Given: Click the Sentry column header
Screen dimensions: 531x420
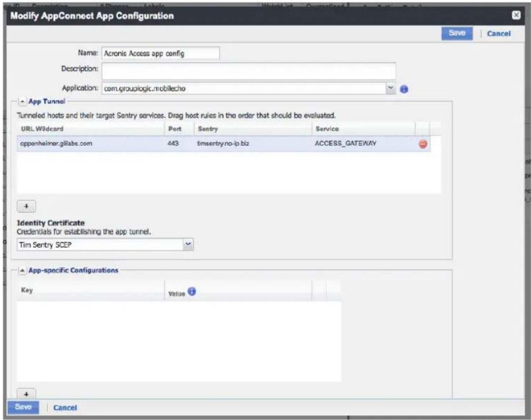Looking at the screenshot, I should [x=253, y=129].
